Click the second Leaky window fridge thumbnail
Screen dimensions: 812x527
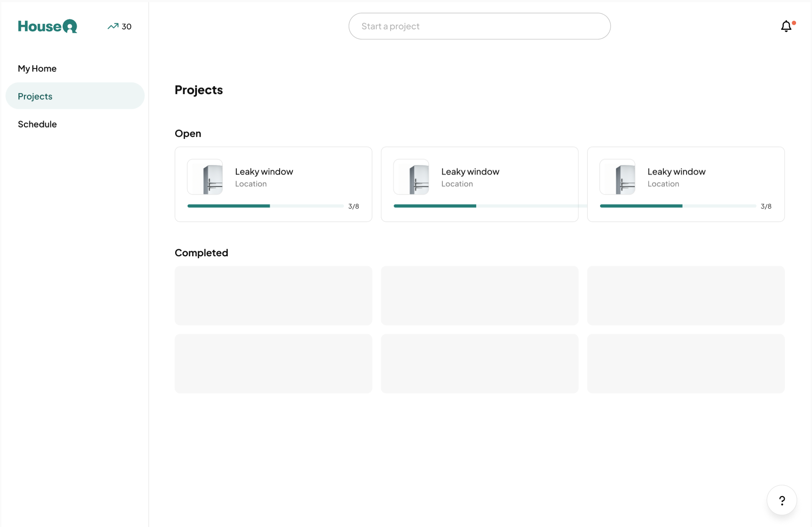tap(411, 177)
